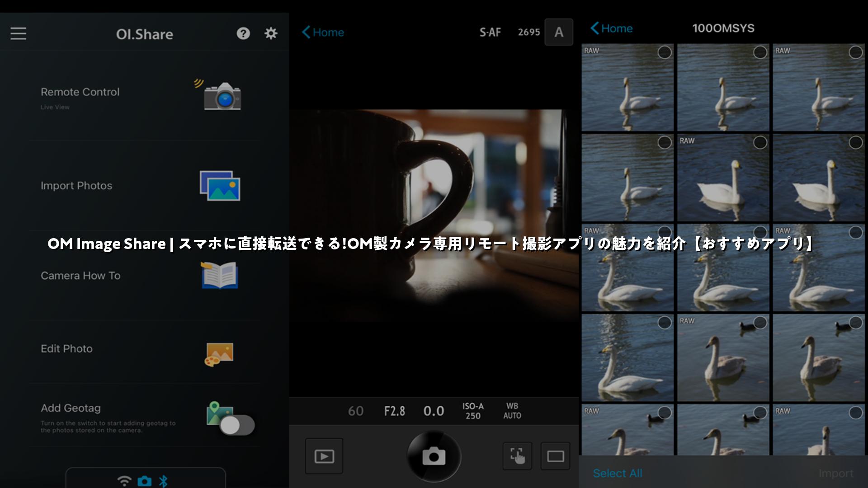Select fourth row middle RAW swan photo
Image resolution: width=868 pixels, height=488 pixels.
pos(760,323)
